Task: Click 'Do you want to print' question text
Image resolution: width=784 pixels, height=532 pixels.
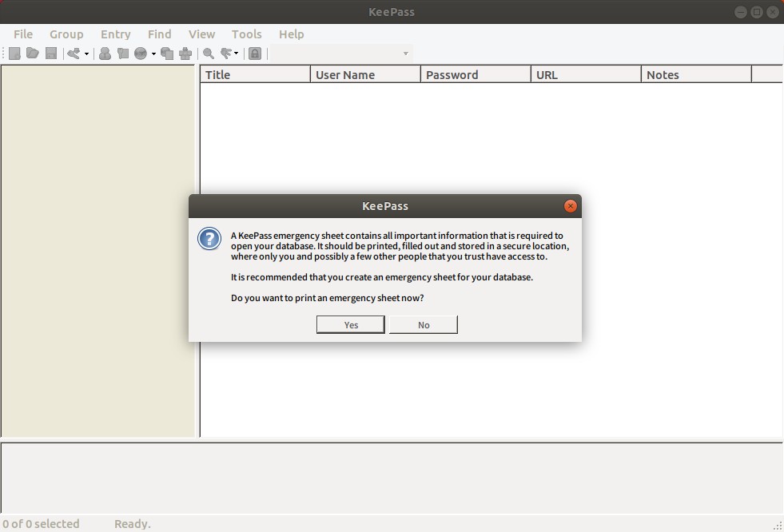Action: click(328, 298)
